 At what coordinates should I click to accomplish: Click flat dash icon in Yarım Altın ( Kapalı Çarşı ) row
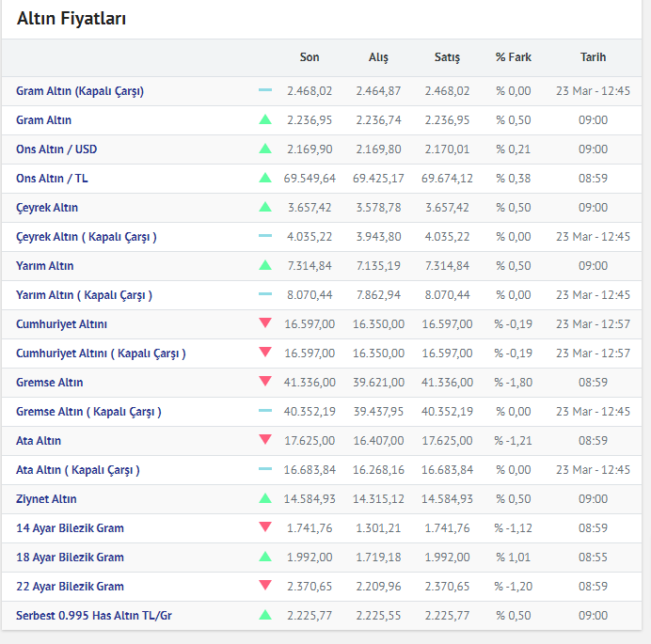tap(265, 293)
